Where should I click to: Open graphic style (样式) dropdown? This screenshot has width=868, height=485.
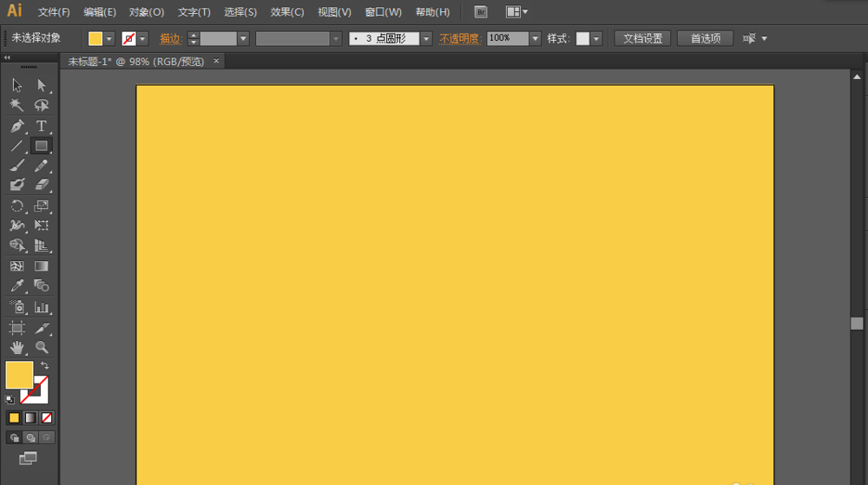(x=596, y=39)
